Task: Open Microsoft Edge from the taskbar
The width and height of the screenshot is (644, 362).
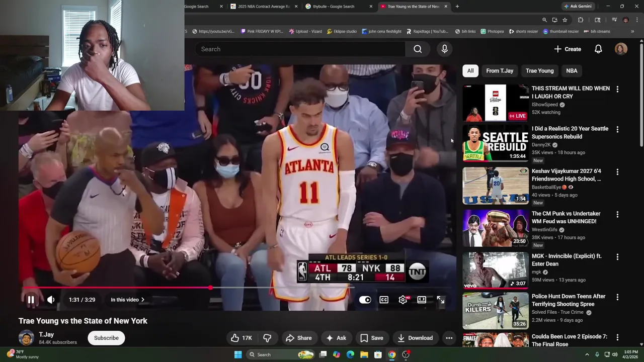Action: click(350, 354)
